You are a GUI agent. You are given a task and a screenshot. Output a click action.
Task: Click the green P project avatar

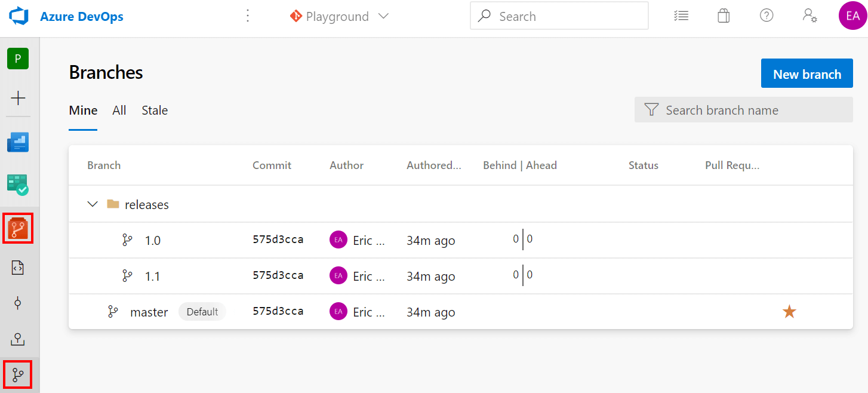(18, 59)
